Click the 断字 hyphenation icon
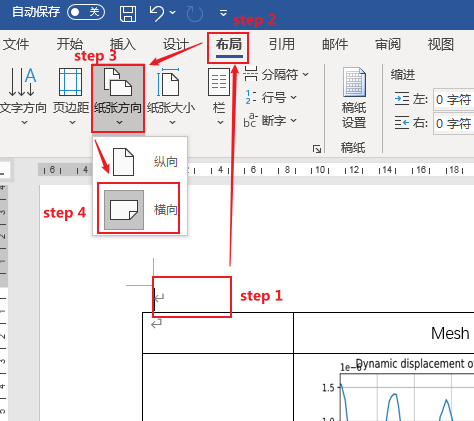This screenshot has height=421, width=474. click(x=250, y=120)
